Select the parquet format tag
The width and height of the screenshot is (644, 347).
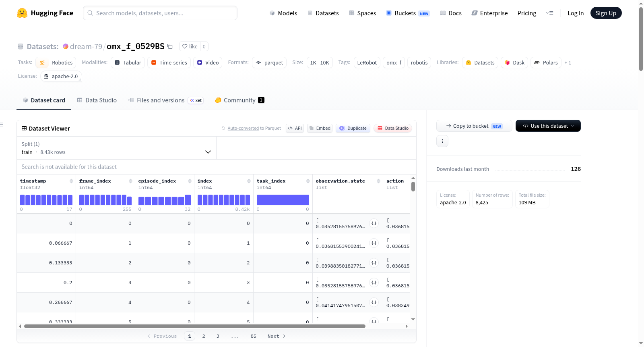tap(269, 62)
